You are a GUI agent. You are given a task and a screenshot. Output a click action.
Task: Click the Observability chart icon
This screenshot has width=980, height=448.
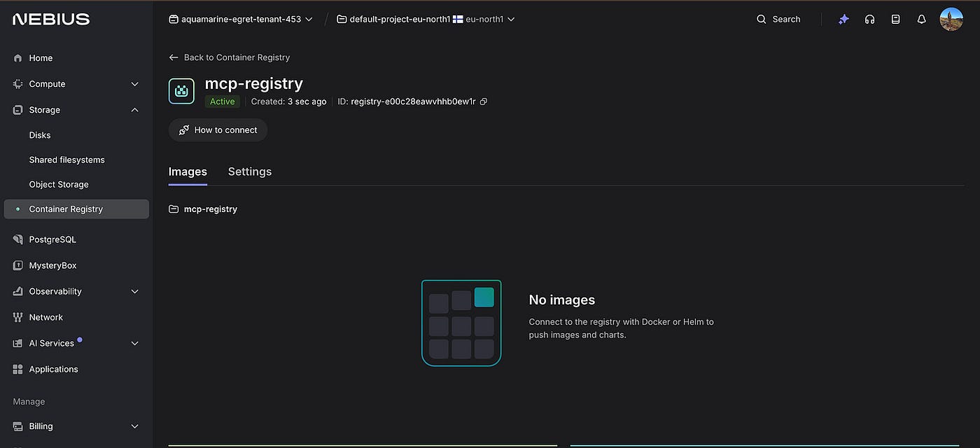pyautogui.click(x=18, y=291)
